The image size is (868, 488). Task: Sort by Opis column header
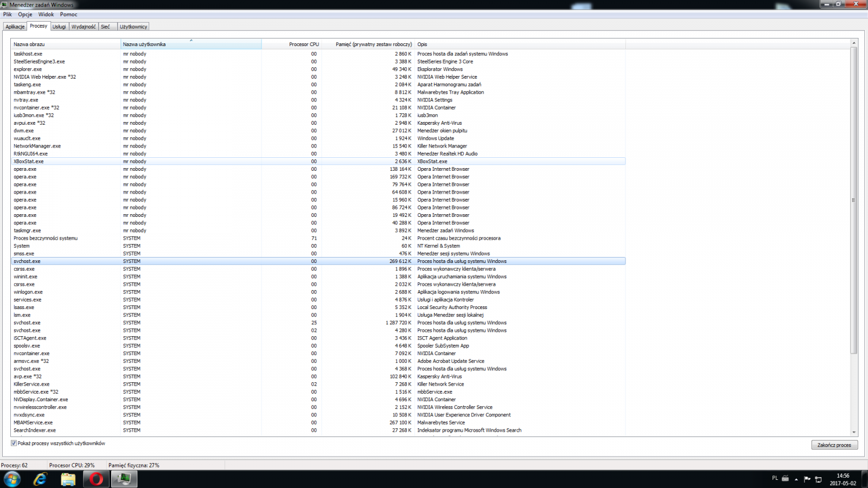coord(520,44)
